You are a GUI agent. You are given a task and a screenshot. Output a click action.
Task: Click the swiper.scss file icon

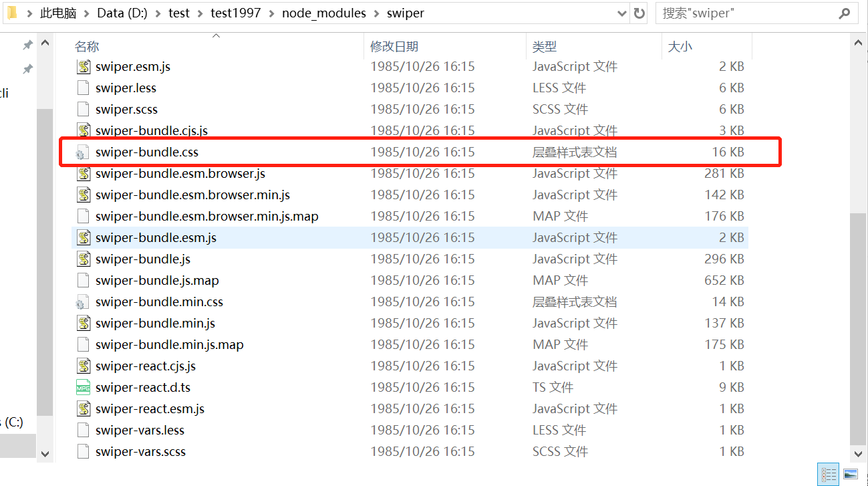point(83,110)
